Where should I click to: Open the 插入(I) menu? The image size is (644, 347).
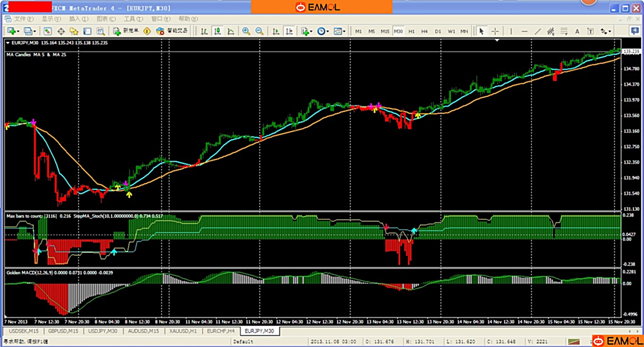[x=78, y=19]
